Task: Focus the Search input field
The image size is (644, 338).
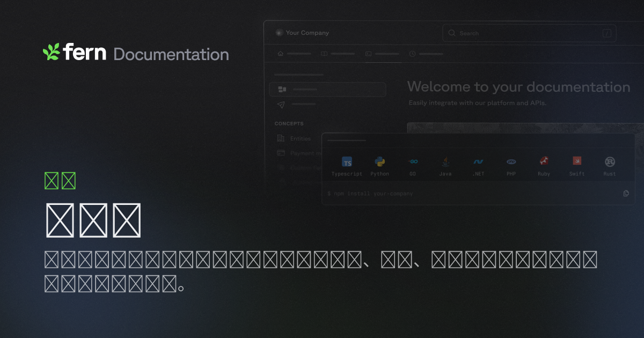Action: point(529,33)
